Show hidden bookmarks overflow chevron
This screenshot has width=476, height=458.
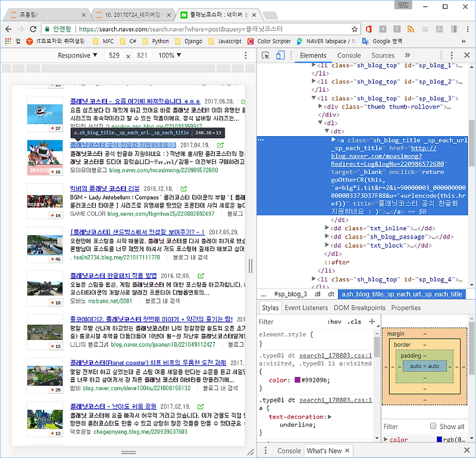pos(464,41)
